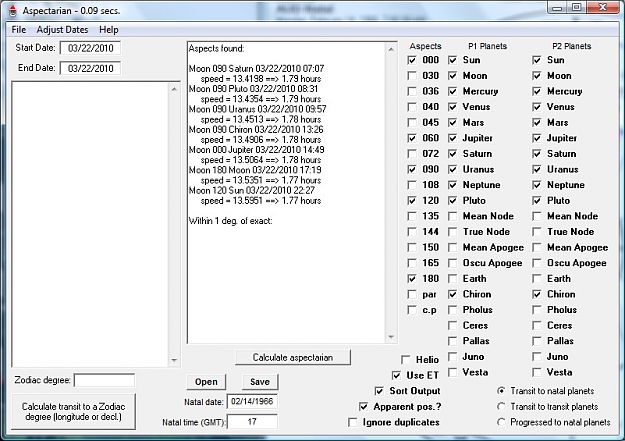Uncheck Jupiter in P1 Planets column

pos(452,138)
